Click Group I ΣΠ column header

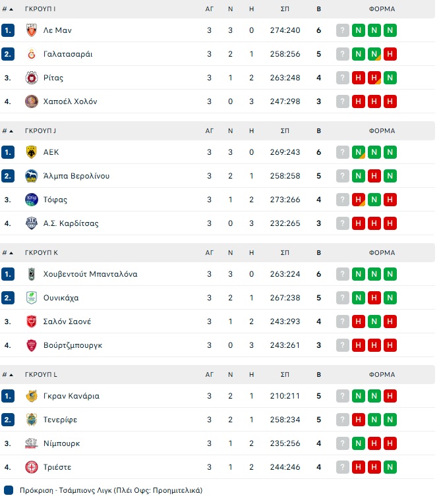point(284,9)
